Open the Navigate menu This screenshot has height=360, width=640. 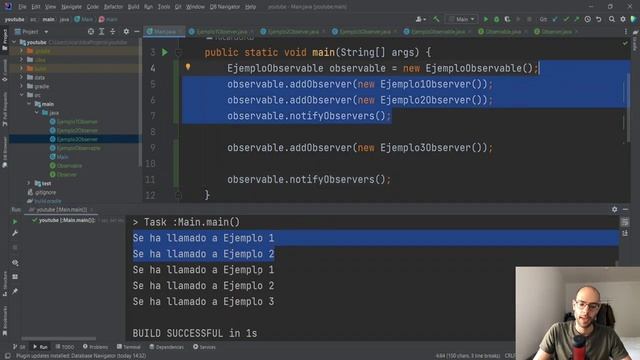point(71,7)
